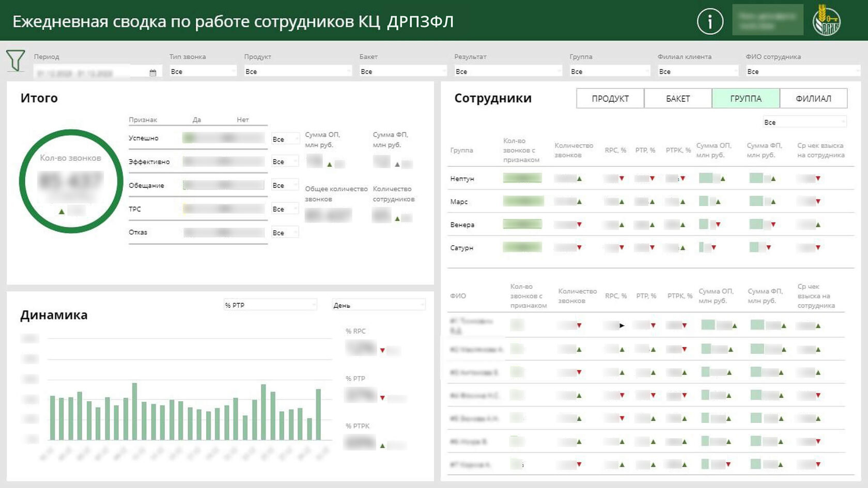Image resolution: width=868 pixels, height=488 pixels.
Task: Switch to the ПРОДУКТ tab
Action: (610, 99)
